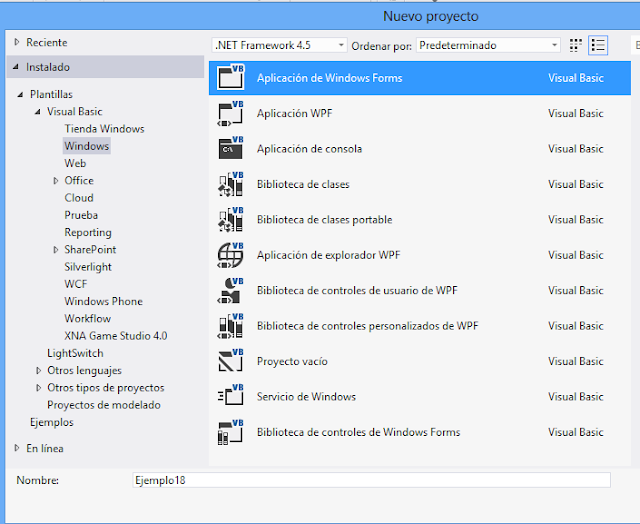Choose Biblioteca de controles de usuario de WPF
This screenshot has height=524, width=640.
click(x=357, y=291)
